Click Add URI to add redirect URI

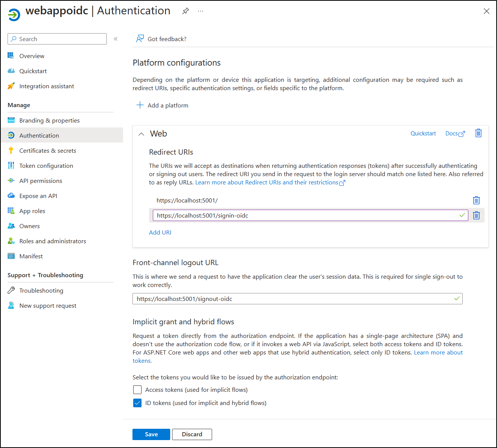pyautogui.click(x=160, y=232)
